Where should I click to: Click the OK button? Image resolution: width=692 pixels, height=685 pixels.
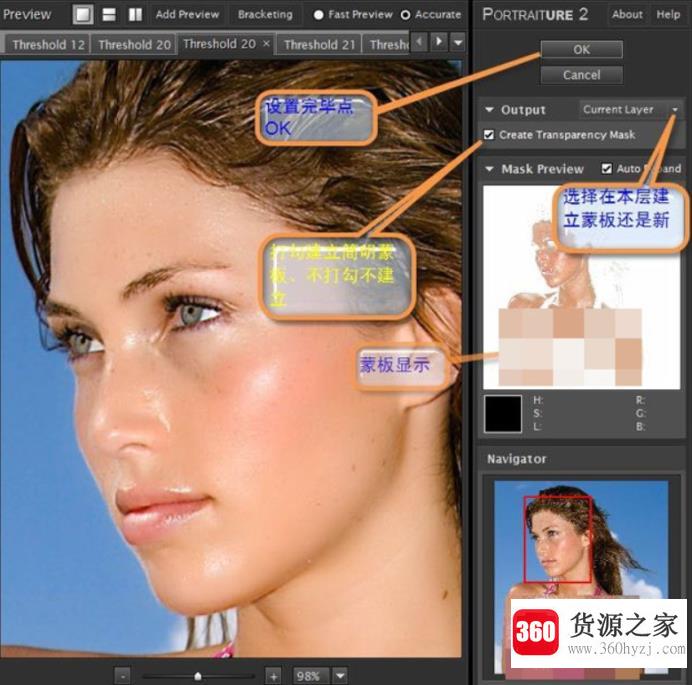pos(581,49)
